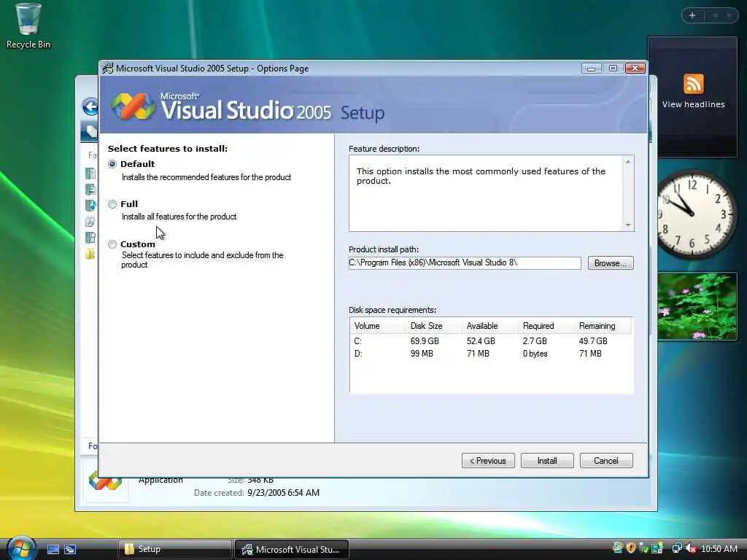The image size is (747, 560).
Task: Click the first tray icon with devices
Action: 617,548
